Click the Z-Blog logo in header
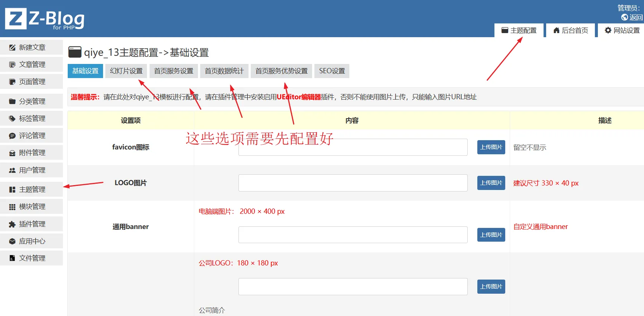This screenshot has width=644, height=316. pyautogui.click(x=45, y=19)
